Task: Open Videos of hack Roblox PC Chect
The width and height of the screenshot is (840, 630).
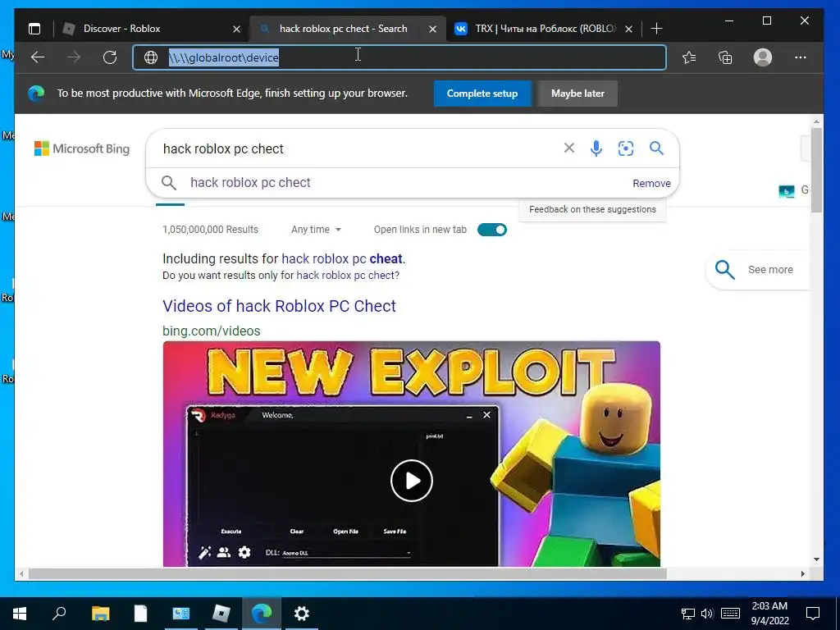Action: (x=279, y=306)
